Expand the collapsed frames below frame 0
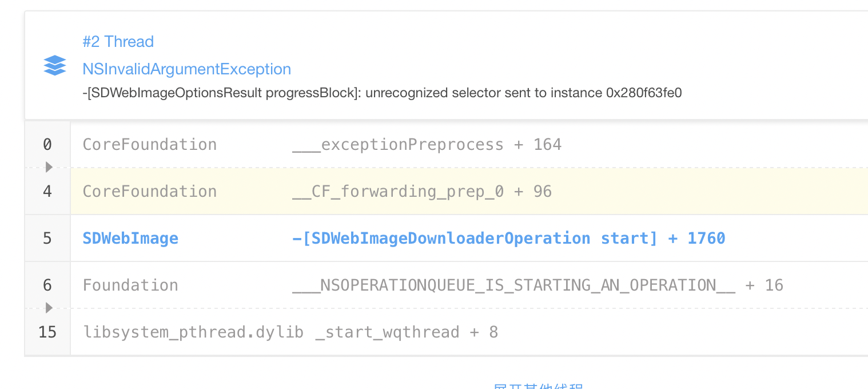 tap(48, 167)
